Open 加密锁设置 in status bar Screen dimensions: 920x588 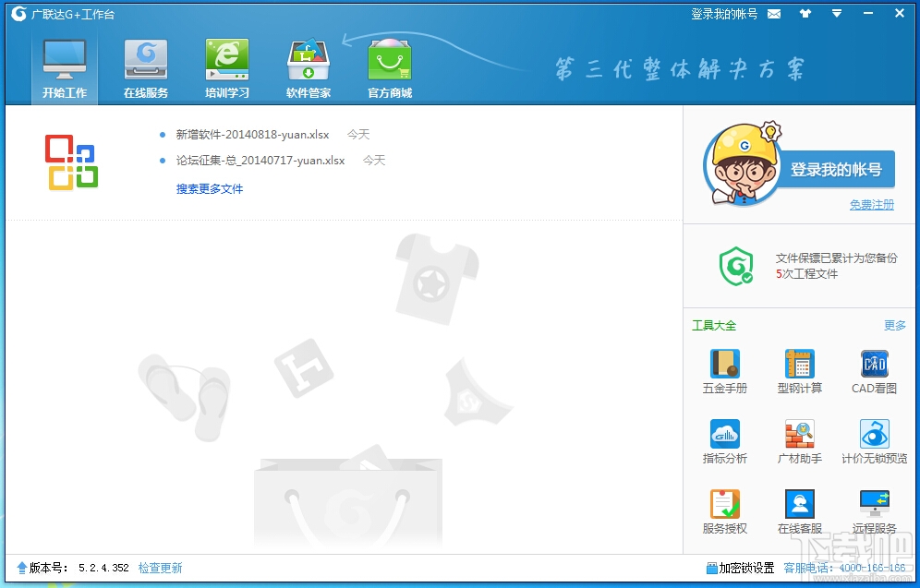click(x=741, y=568)
